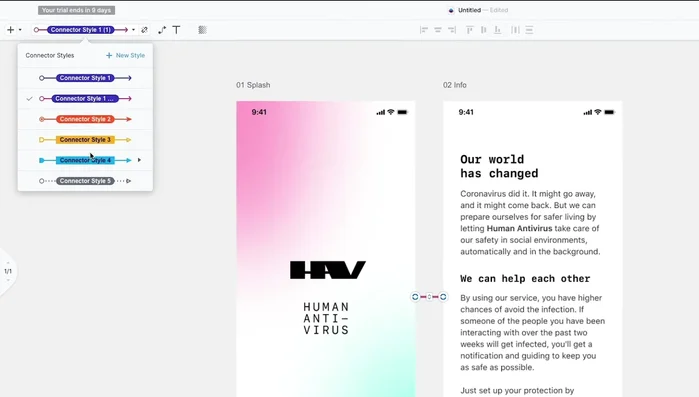Click the Untitled document title
699x397 pixels.
pyautogui.click(x=469, y=10)
